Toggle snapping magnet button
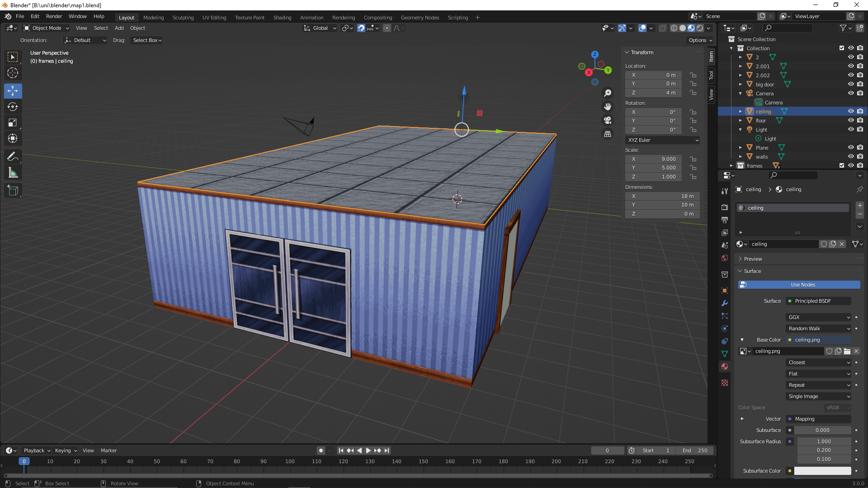868x488 pixels. (361, 28)
